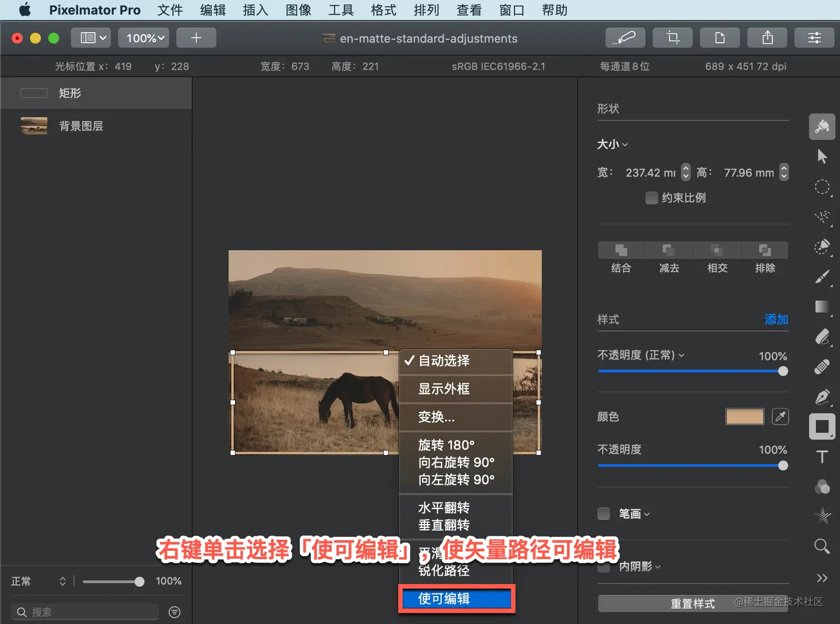Enable the 笔画 stroke checkbox
The image size is (840, 624).
(x=603, y=514)
